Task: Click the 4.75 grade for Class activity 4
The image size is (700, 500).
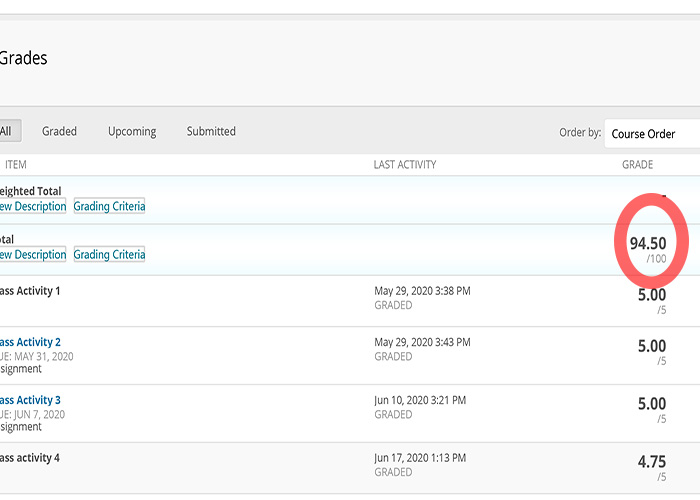Action: pyautogui.click(x=651, y=462)
